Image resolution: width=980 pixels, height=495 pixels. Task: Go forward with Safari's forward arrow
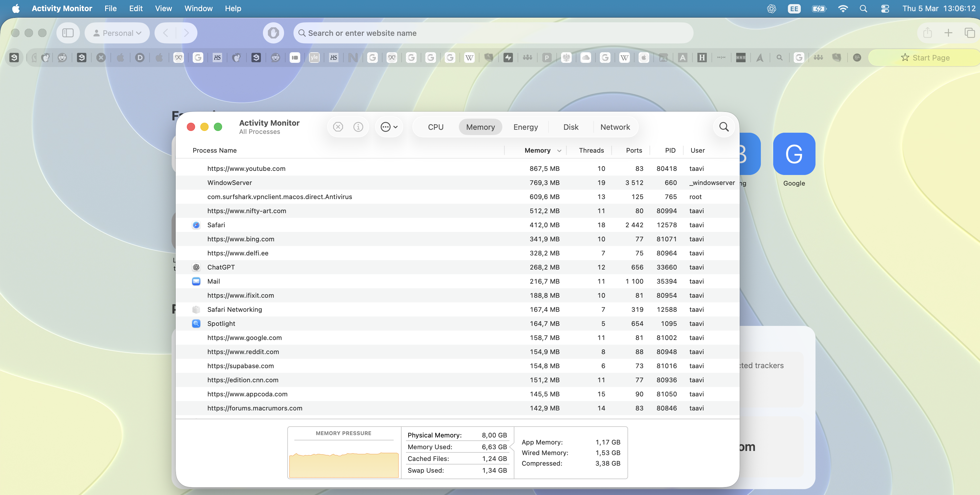pyautogui.click(x=187, y=33)
